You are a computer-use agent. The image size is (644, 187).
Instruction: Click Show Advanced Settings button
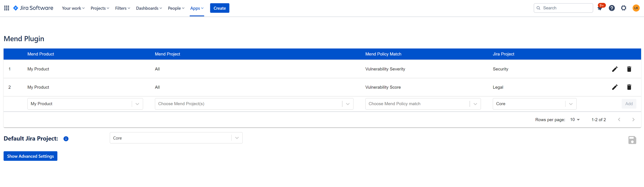coord(31,156)
